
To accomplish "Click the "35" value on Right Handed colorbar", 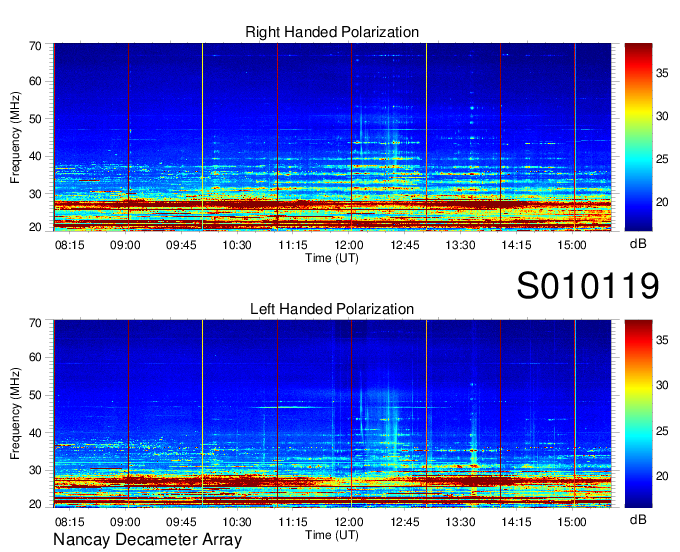I will pyautogui.click(x=662, y=73).
